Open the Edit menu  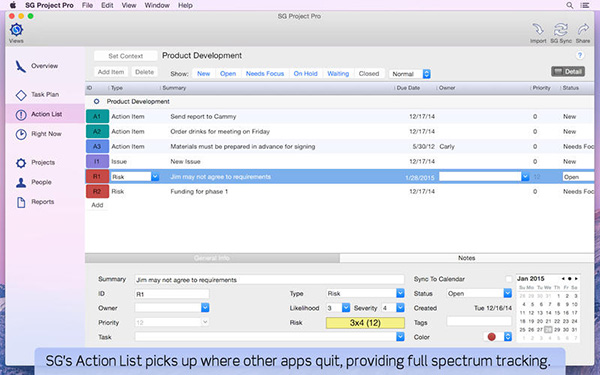[107, 5]
